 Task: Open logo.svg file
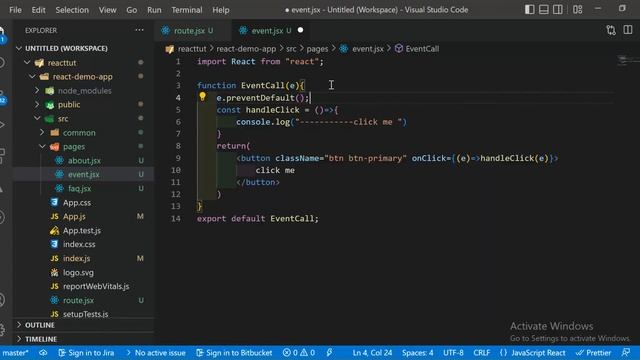(x=78, y=272)
